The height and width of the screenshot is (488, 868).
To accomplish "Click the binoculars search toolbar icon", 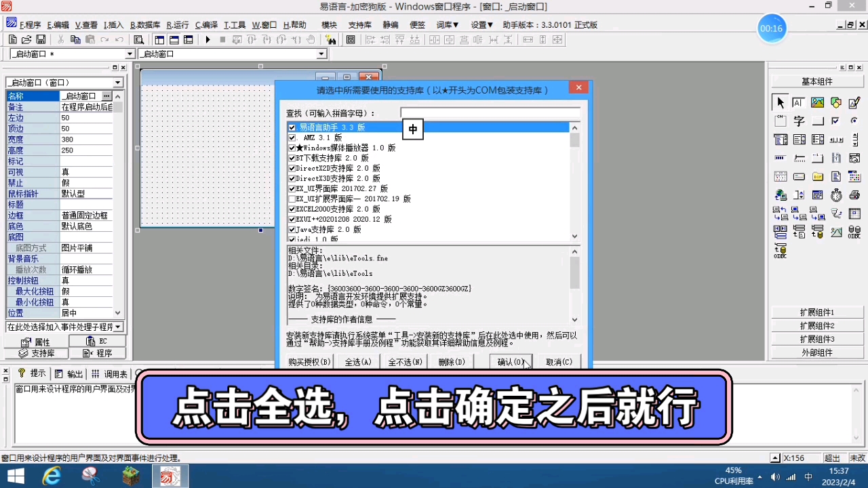I will (x=331, y=40).
